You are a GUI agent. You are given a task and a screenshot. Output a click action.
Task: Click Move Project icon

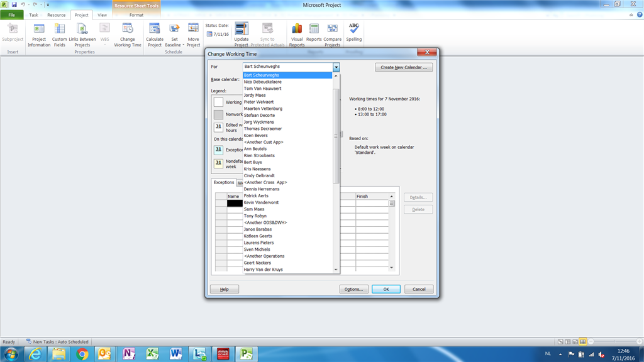(x=193, y=35)
